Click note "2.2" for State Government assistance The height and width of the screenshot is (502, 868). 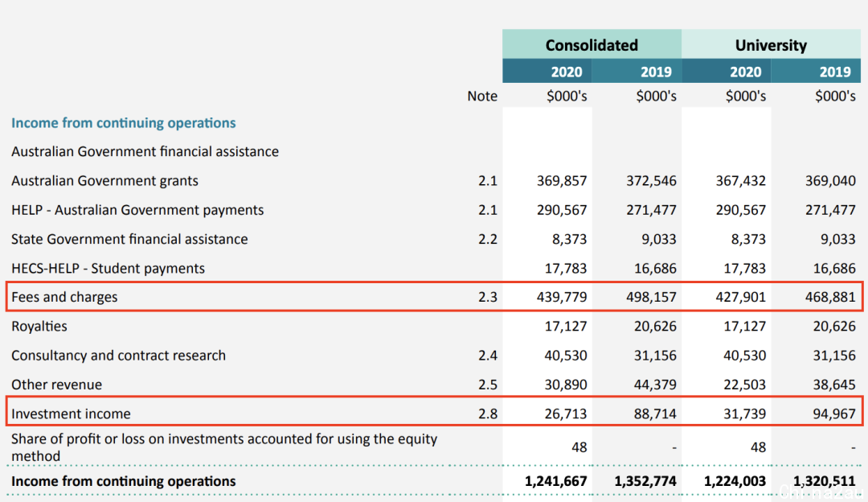coord(488,239)
